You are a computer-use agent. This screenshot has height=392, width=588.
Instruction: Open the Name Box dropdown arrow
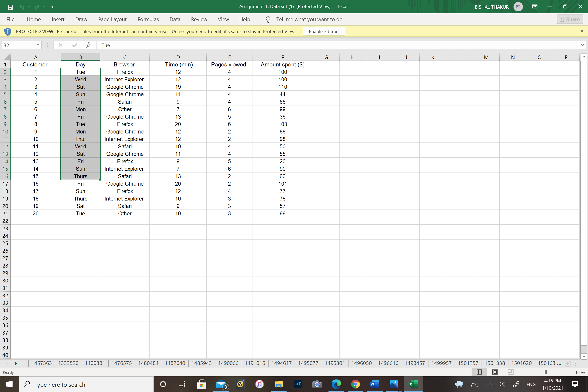point(38,45)
